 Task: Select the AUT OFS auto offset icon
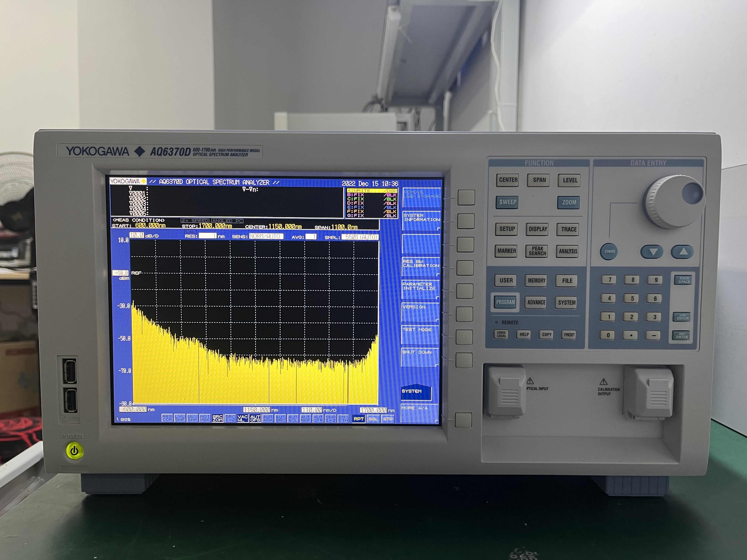256,419
